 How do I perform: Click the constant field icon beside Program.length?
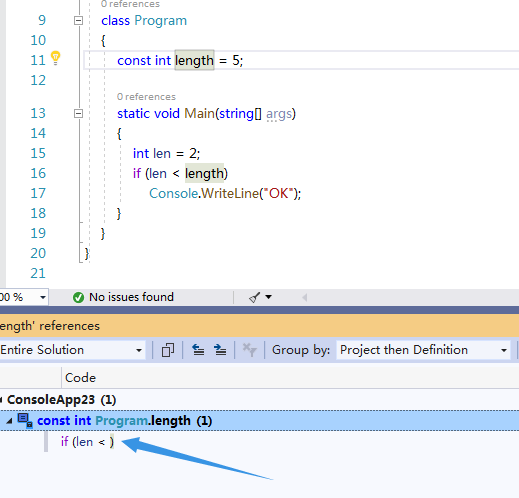pyautogui.click(x=25, y=420)
